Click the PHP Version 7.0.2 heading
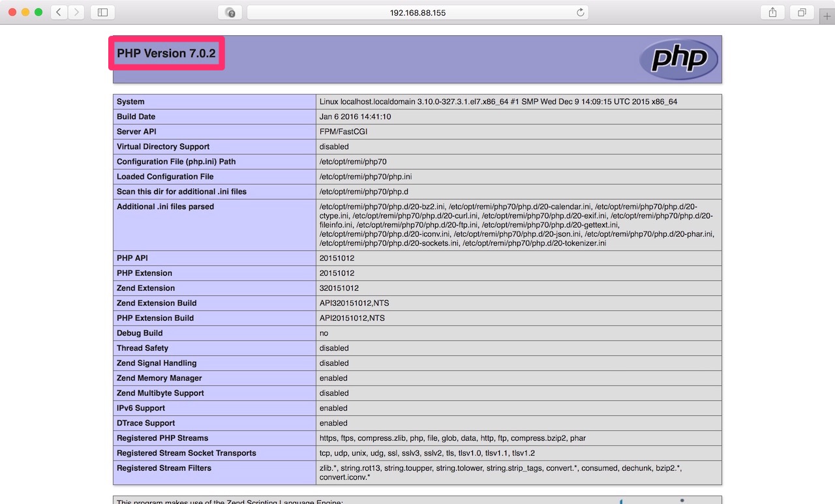This screenshot has height=504, width=835. (166, 53)
